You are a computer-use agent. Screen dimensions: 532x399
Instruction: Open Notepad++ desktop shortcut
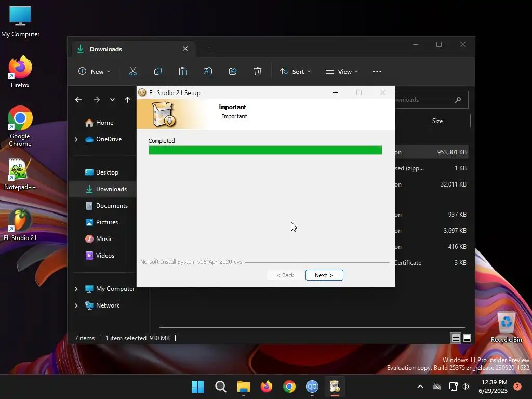(x=20, y=175)
